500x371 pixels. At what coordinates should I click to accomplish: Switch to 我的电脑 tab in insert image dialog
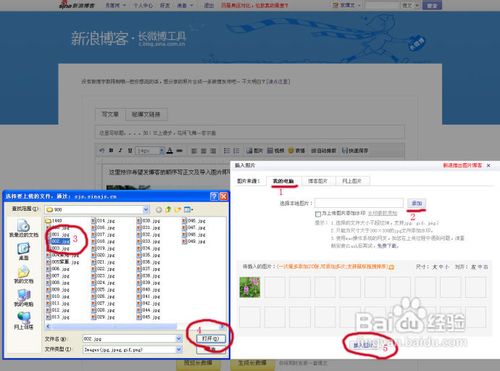pyautogui.click(x=283, y=181)
